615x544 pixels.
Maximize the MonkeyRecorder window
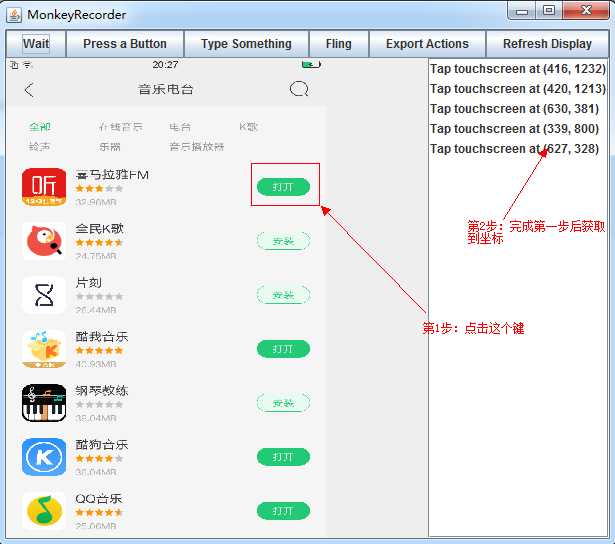click(549, 10)
